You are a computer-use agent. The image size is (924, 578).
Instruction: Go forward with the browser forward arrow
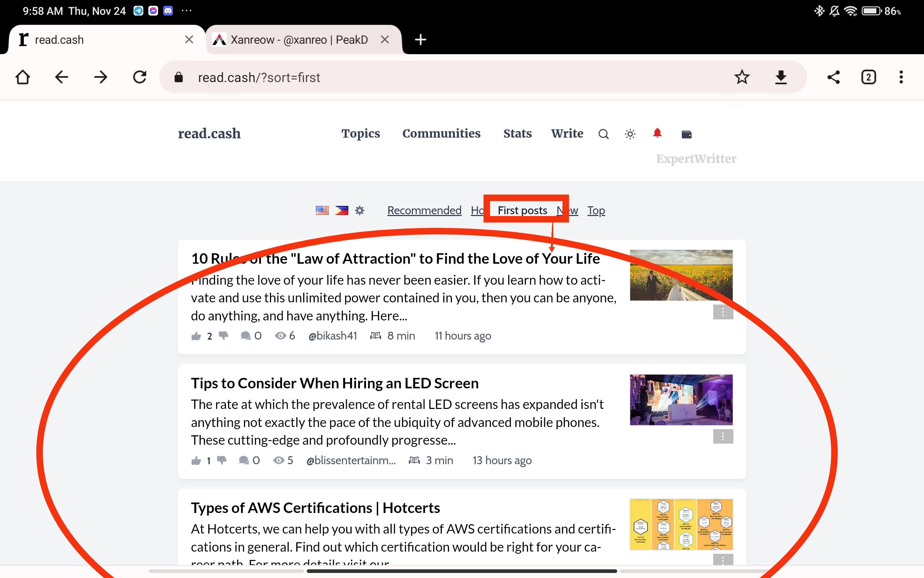coord(101,77)
